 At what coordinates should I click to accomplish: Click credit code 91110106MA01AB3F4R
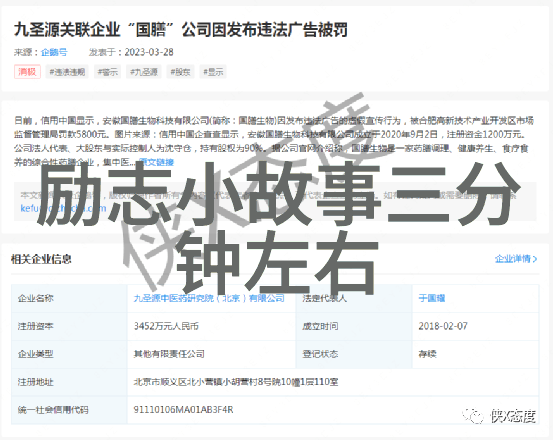tap(183, 410)
